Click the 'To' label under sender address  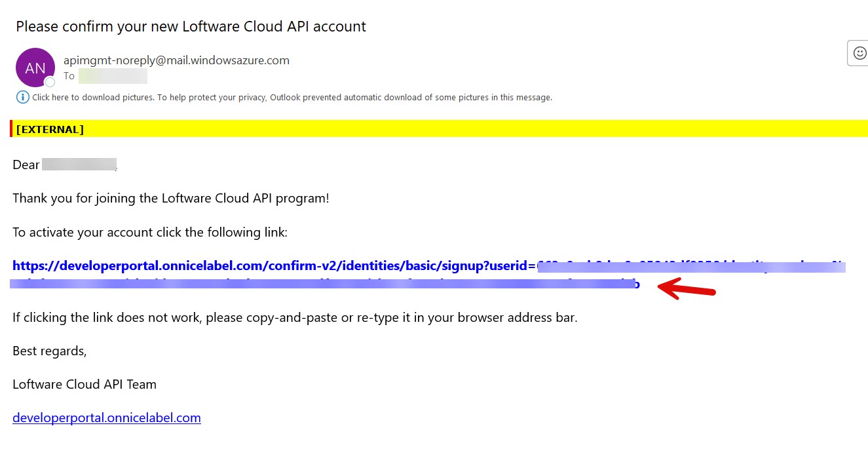point(69,76)
